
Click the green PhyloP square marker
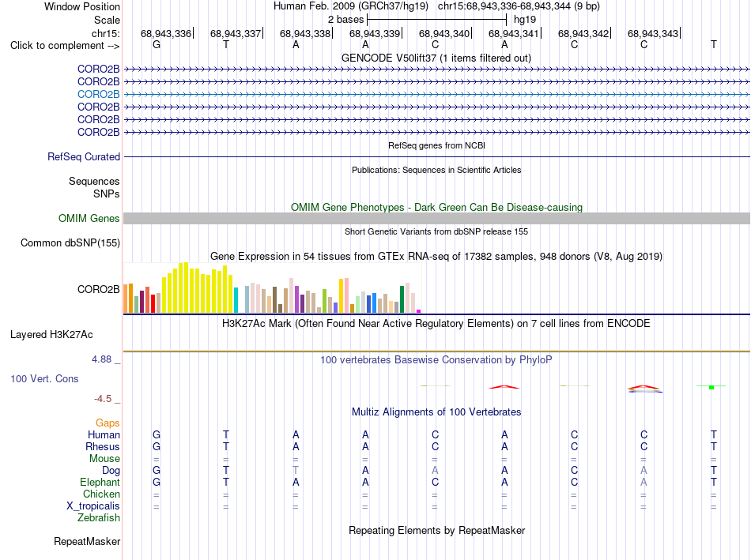pyautogui.click(x=711, y=387)
